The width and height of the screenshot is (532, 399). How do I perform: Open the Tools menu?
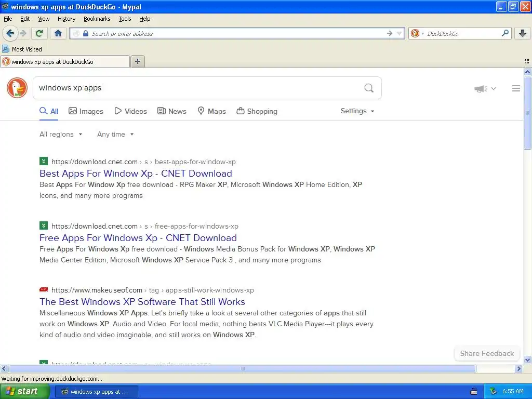125,19
